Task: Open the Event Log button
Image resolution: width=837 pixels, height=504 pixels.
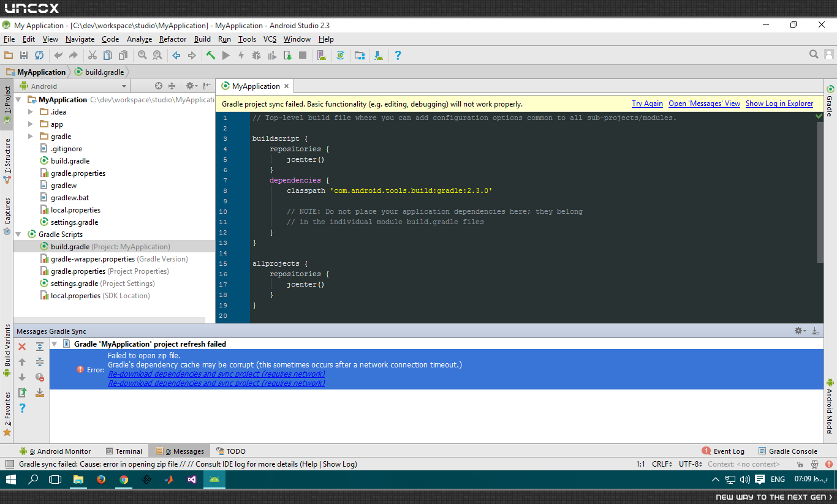Action: pyautogui.click(x=723, y=451)
